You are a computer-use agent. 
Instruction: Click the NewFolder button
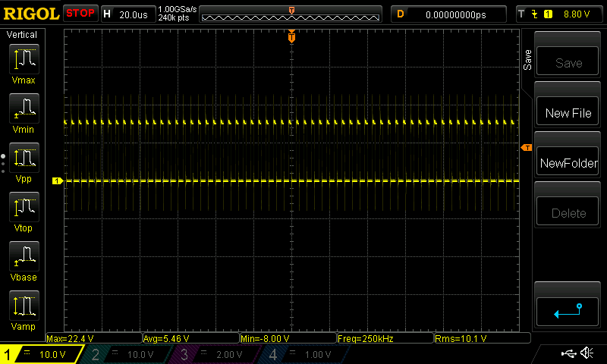click(x=568, y=161)
